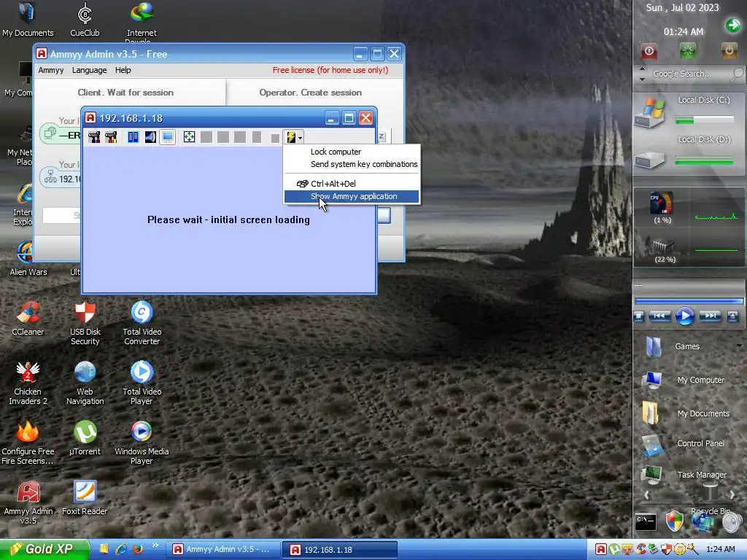Switch to Ammyy Admin v3.5 taskbar button
Viewport: 747px width, 560px height.
(x=222, y=550)
